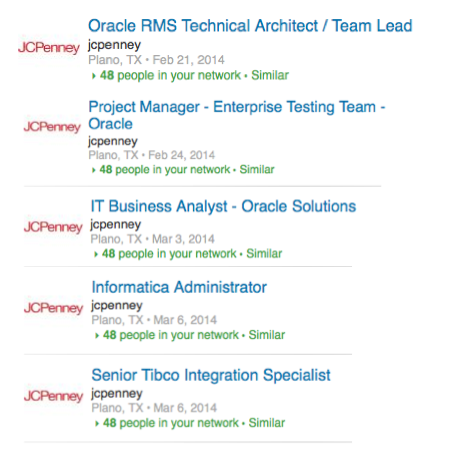Screen dimensions: 455x470
Task: Open IT Business Analyst - Oracle Solutions job
Action: (x=223, y=206)
